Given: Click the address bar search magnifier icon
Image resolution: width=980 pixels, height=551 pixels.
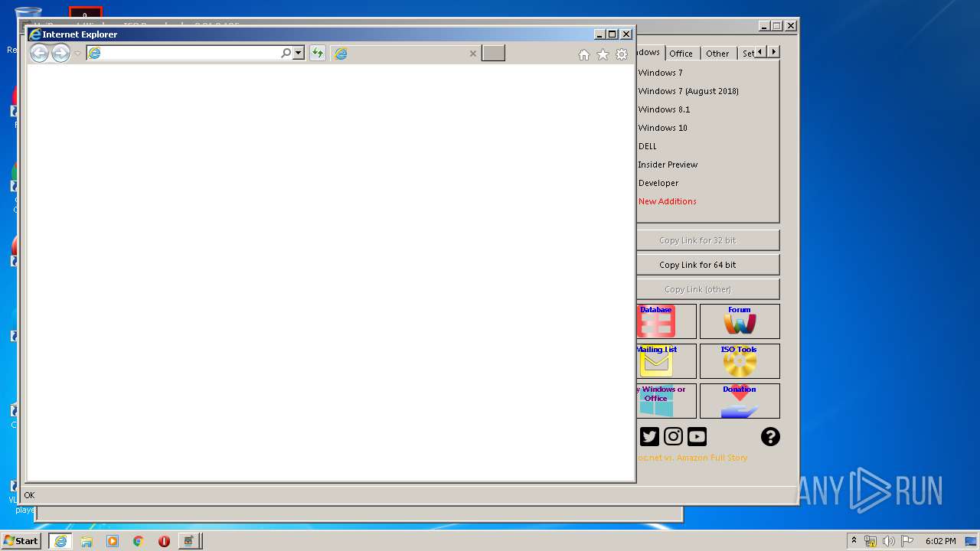Looking at the screenshot, I should pos(286,53).
